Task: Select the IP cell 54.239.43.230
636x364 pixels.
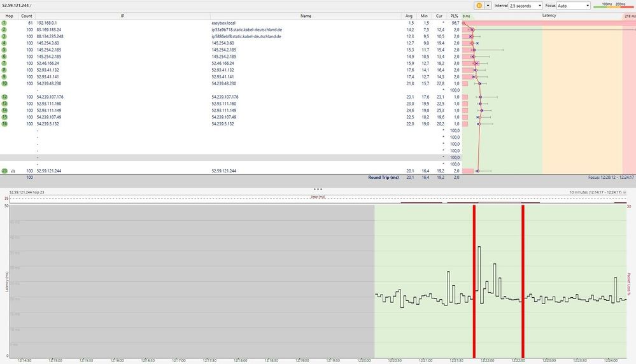Action: (48, 83)
